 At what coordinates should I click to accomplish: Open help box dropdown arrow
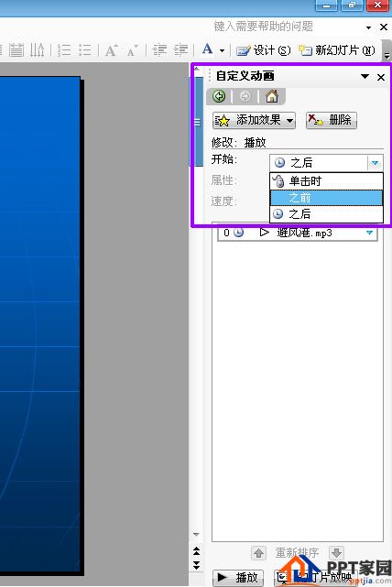coord(368,27)
